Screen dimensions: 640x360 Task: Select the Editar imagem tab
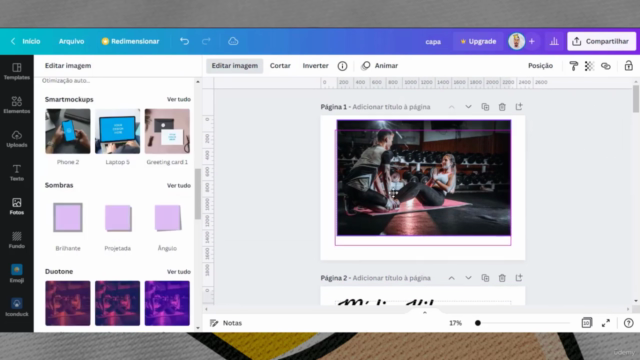[x=235, y=66]
